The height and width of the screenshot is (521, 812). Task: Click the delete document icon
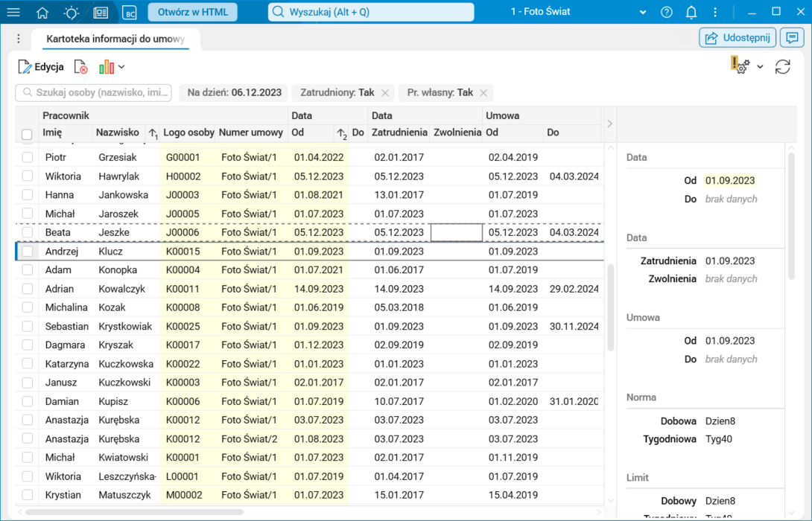[x=80, y=67]
